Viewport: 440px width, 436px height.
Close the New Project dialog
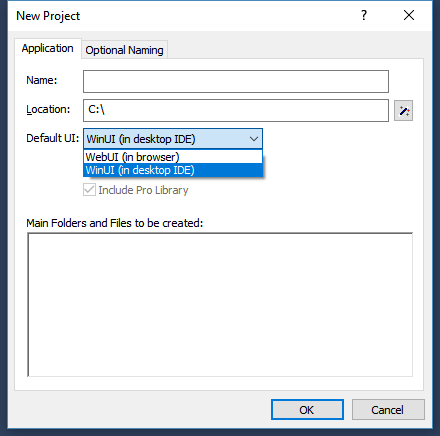pos(409,15)
